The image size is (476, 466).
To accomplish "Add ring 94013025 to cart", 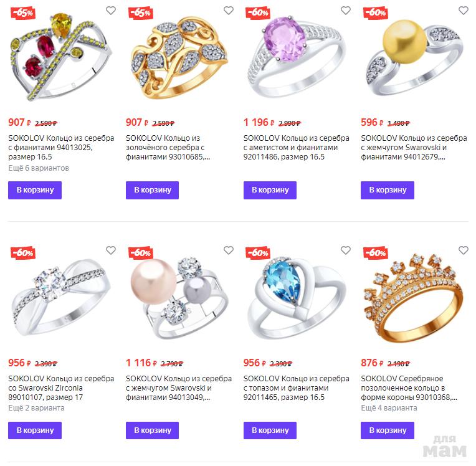I will 35,190.
